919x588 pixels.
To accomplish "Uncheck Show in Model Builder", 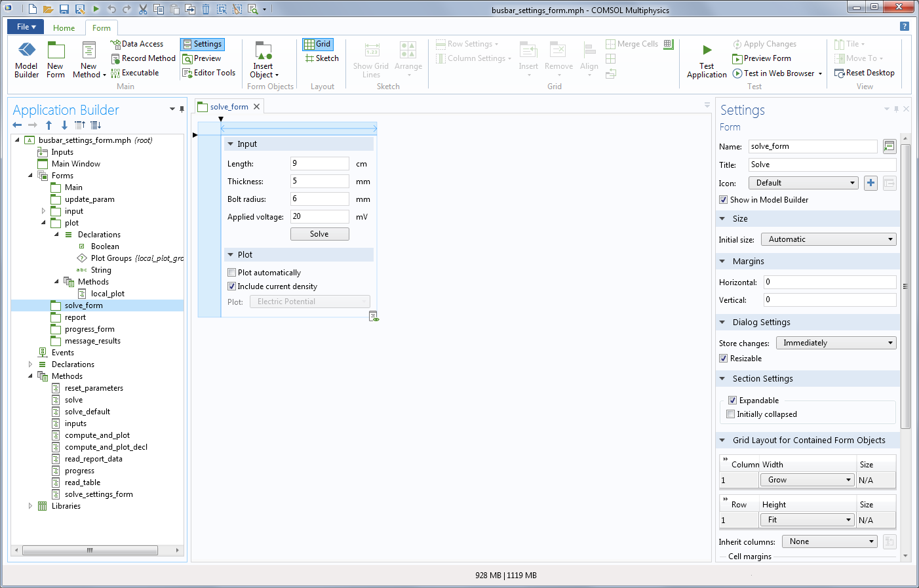I will [724, 200].
